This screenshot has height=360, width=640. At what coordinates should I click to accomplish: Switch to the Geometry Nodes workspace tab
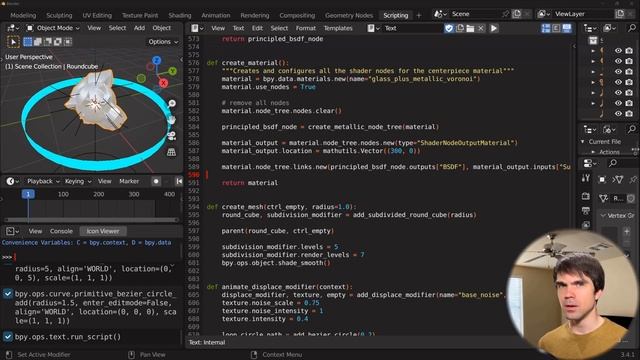click(x=349, y=16)
